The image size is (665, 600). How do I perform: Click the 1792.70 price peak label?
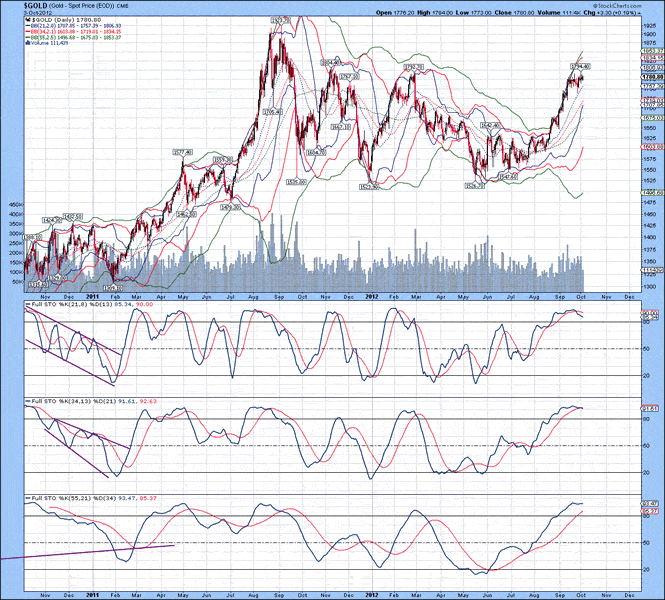pos(414,66)
